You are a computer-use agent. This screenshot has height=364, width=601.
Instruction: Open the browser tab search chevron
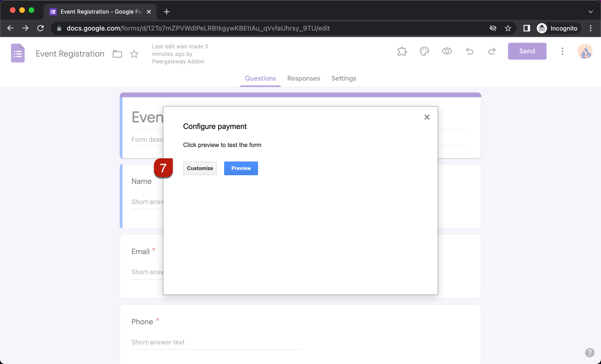590,12
